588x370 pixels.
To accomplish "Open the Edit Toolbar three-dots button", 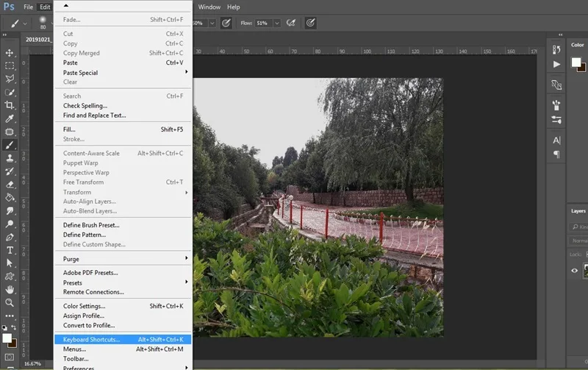I will [10, 316].
